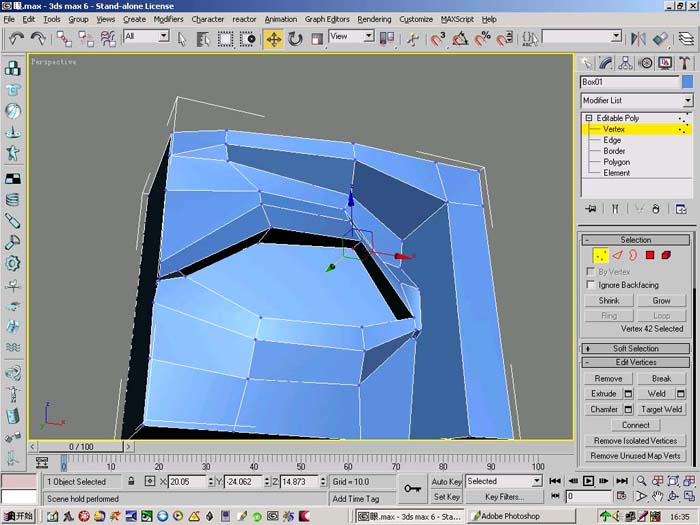Screen dimensions: 700x525
Task: Open the Modifiers menu
Action: pos(168,19)
